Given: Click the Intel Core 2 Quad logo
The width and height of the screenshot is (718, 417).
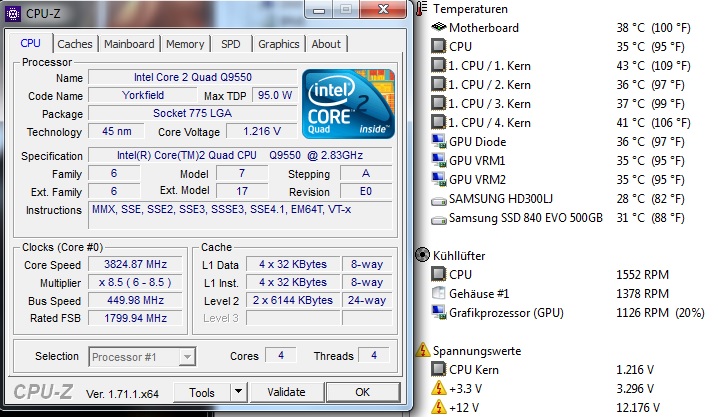Looking at the screenshot, I should point(348,104).
